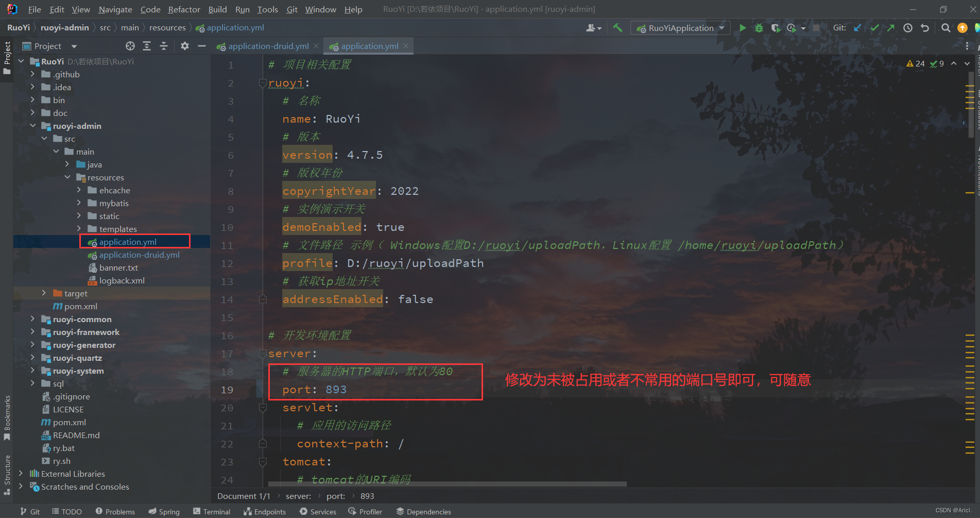This screenshot has width=980, height=518.
Task: Expand External Libraries node
Action: click(x=21, y=474)
